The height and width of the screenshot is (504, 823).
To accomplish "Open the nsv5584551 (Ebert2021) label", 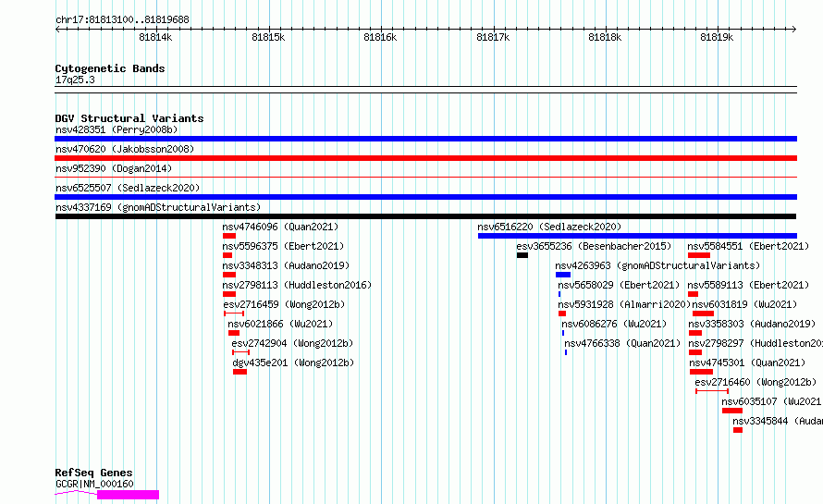I will pos(748,246).
